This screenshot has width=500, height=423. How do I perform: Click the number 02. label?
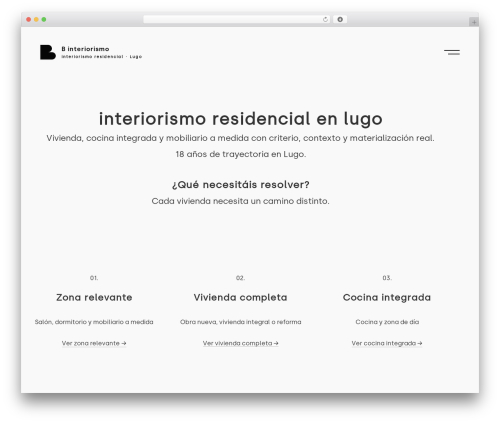tap(240, 278)
